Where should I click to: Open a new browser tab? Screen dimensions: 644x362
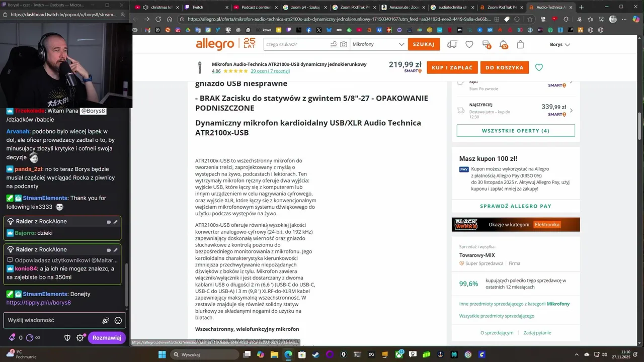(x=582, y=7)
